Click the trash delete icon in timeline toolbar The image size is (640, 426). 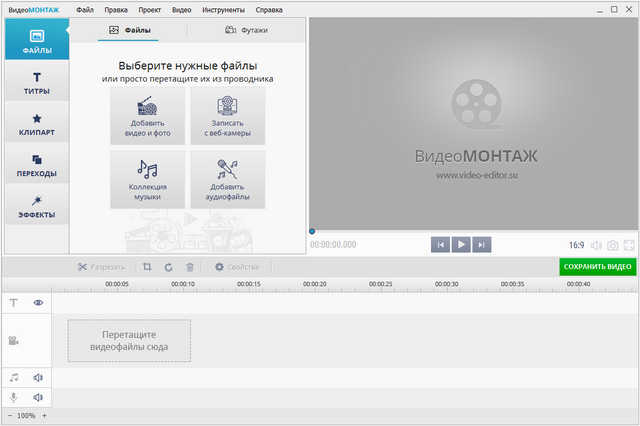[x=189, y=267]
